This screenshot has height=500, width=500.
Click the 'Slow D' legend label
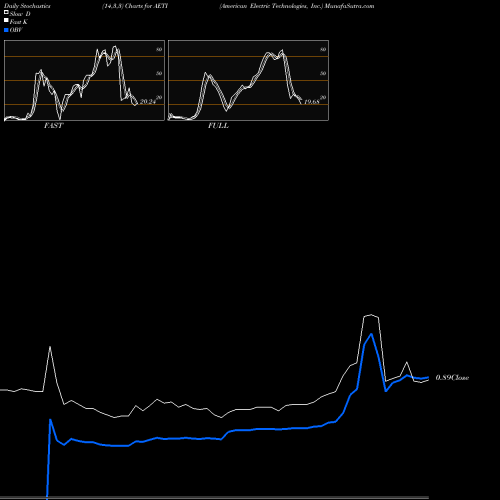20,14
